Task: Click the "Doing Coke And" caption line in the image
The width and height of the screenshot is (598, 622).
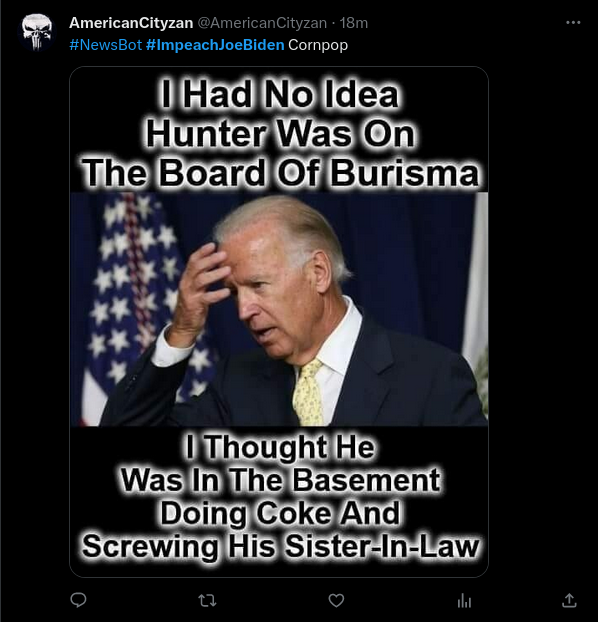Action: (x=280, y=513)
